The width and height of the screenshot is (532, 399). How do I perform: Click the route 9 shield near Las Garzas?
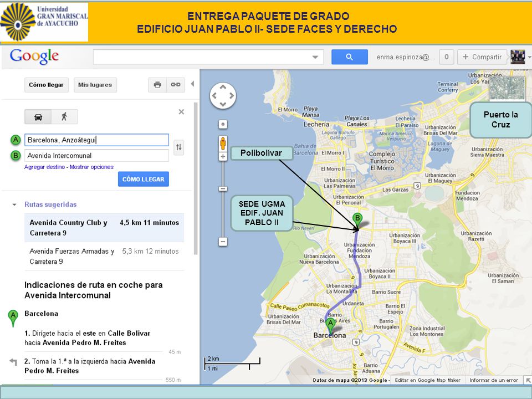(417, 186)
